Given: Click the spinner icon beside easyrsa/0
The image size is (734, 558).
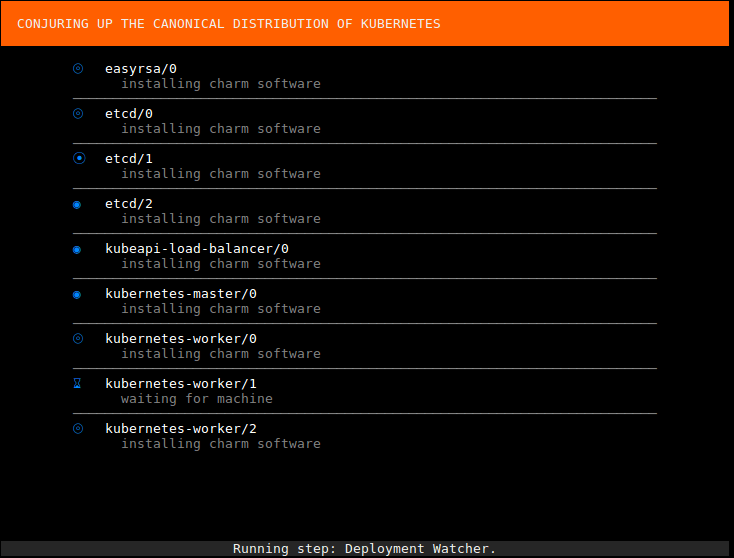Looking at the screenshot, I should (x=78, y=69).
